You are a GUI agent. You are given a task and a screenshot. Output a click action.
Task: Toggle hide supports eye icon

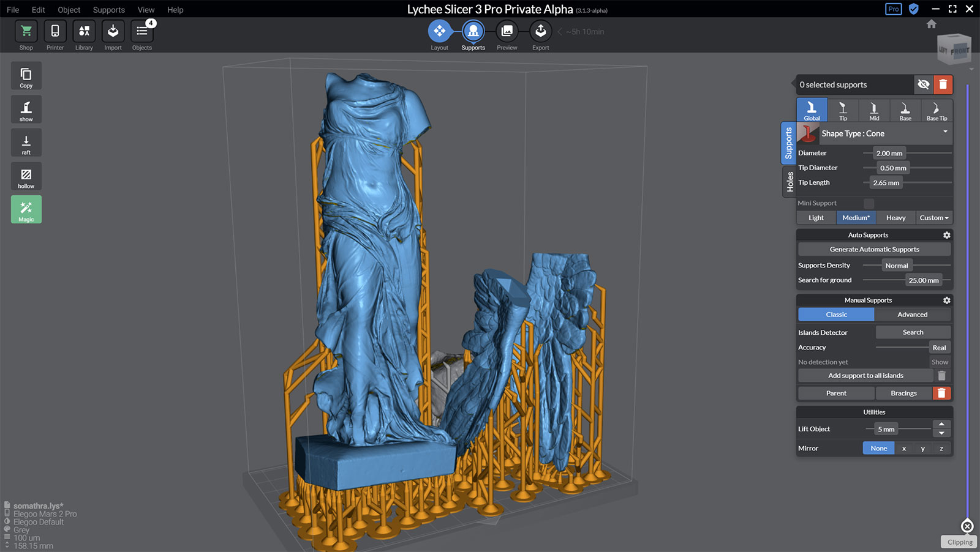(x=924, y=84)
